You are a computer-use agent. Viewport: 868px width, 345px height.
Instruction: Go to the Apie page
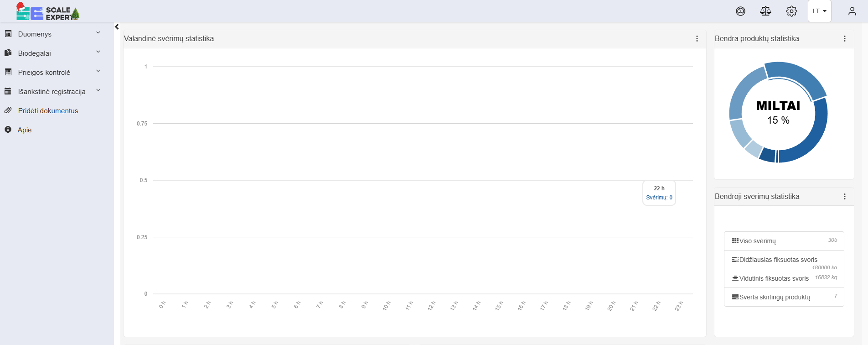pos(25,130)
